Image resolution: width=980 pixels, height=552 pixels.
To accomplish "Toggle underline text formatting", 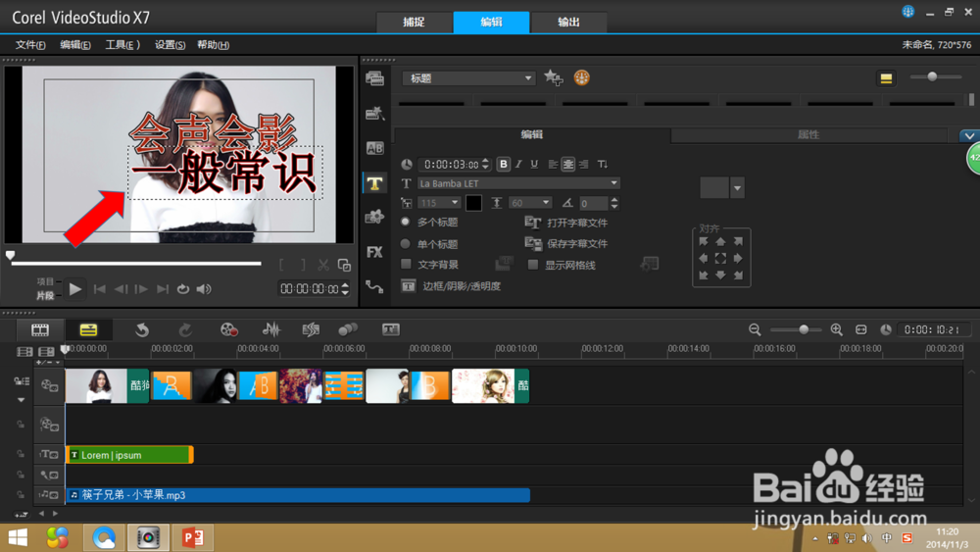I will 534,164.
